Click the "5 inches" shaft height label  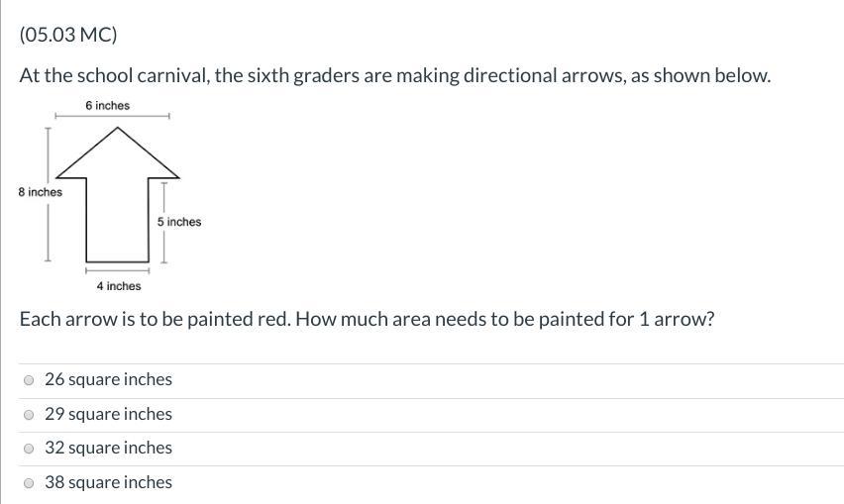[x=179, y=222]
